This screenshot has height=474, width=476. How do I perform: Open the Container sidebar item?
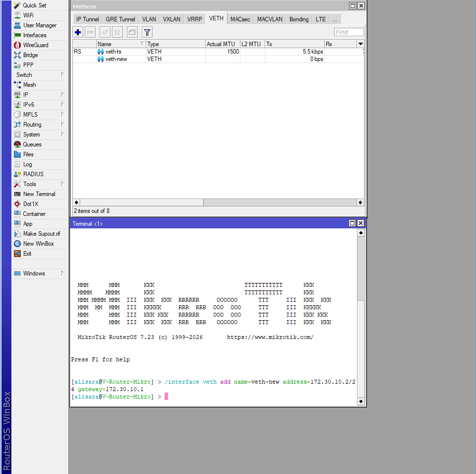[40, 214]
